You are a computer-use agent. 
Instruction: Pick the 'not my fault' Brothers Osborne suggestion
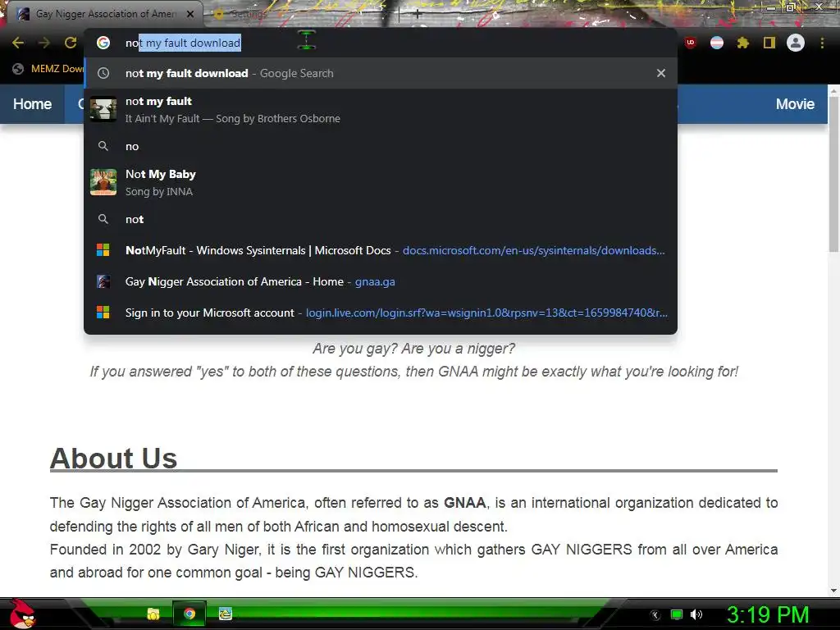point(381,109)
